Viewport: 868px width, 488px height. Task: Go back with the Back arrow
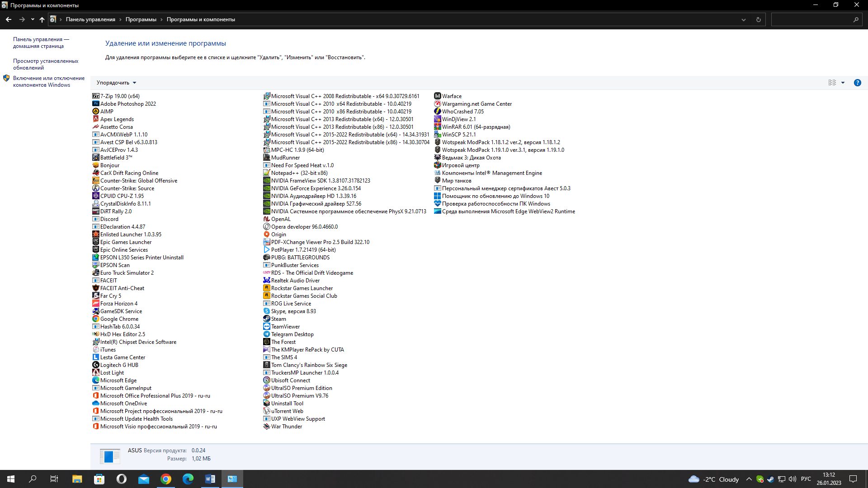[x=9, y=19]
